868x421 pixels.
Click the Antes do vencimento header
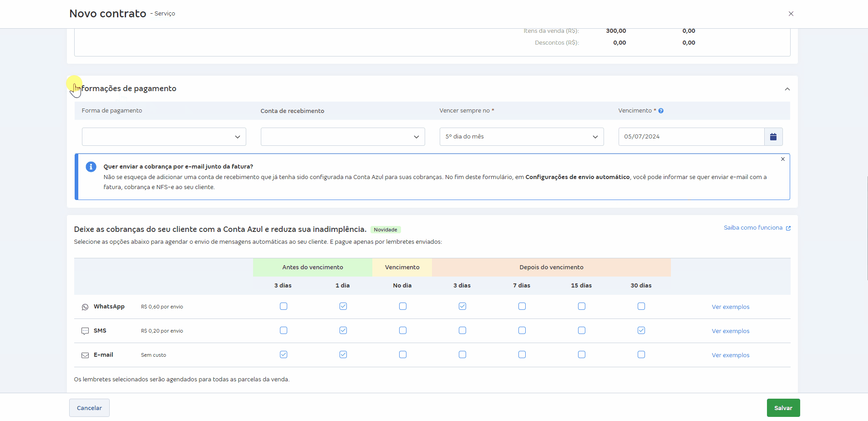coord(313,267)
